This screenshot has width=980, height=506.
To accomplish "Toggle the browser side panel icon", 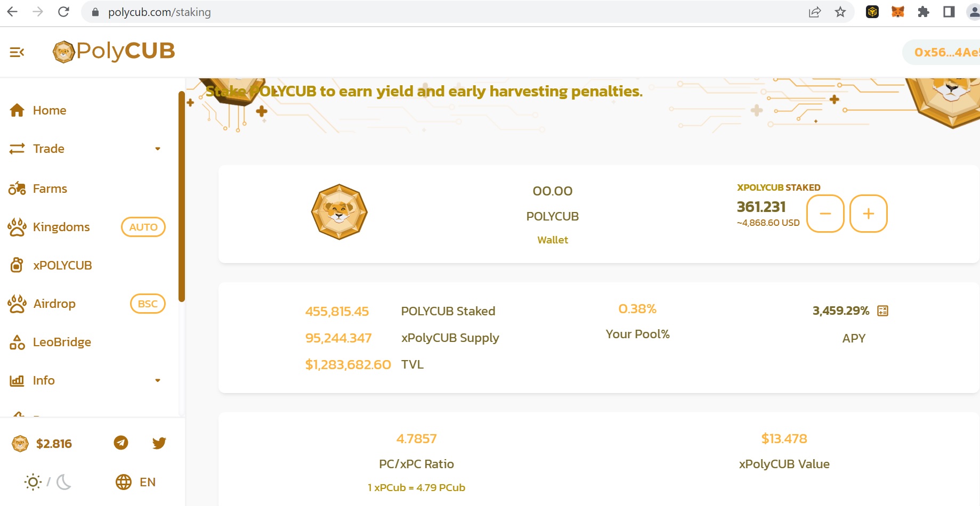I will point(949,12).
